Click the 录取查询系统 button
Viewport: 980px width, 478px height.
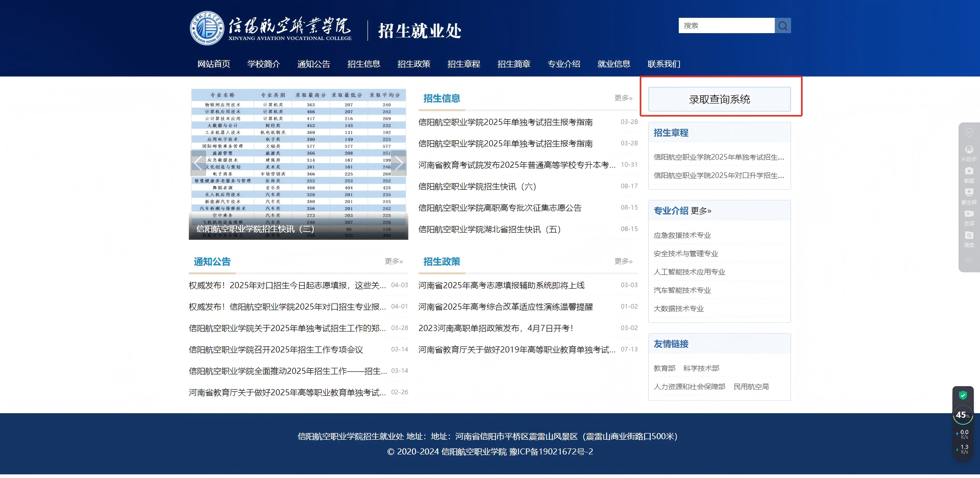pos(719,99)
